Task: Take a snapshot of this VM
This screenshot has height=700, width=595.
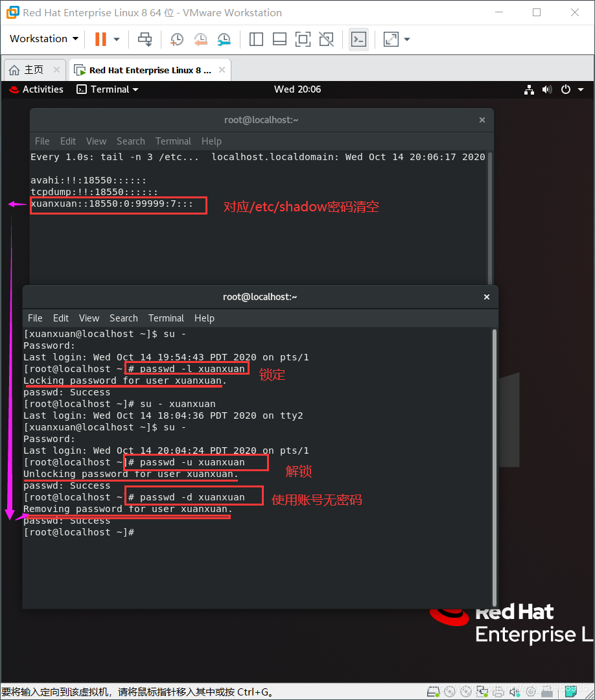Action: point(177,40)
